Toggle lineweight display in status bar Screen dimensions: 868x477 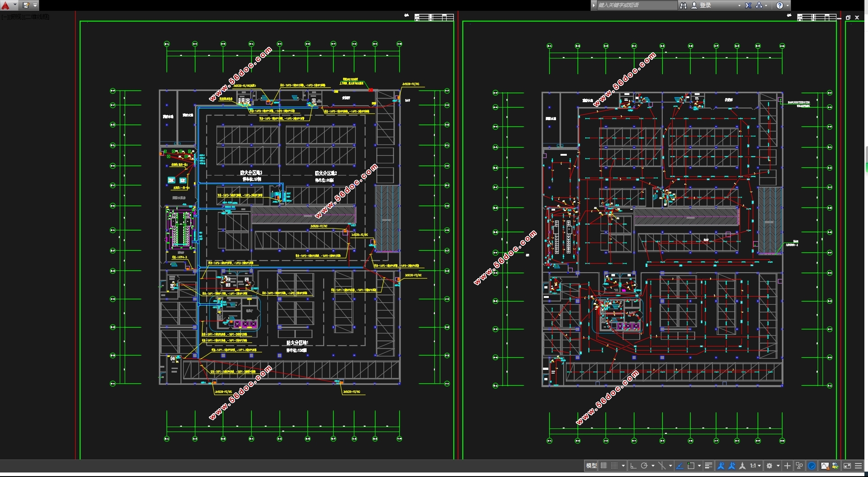point(709,466)
